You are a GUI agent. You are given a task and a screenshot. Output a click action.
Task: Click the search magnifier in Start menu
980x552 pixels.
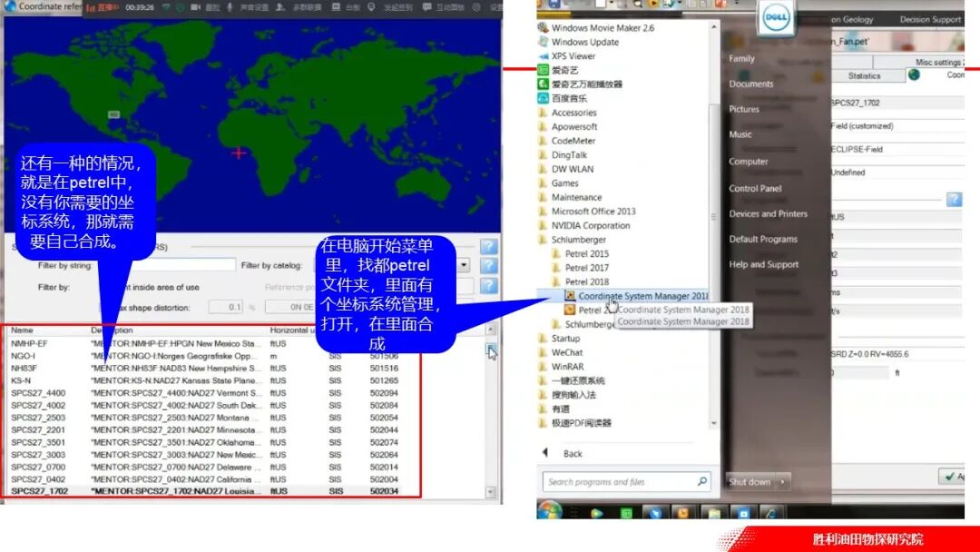(x=702, y=481)
